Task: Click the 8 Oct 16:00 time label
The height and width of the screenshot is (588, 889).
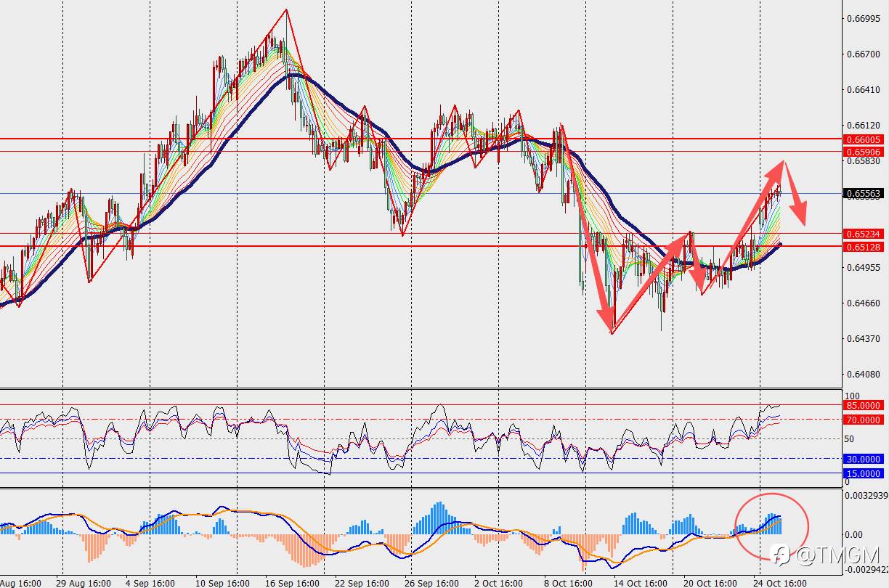Action: pos(568,583)
